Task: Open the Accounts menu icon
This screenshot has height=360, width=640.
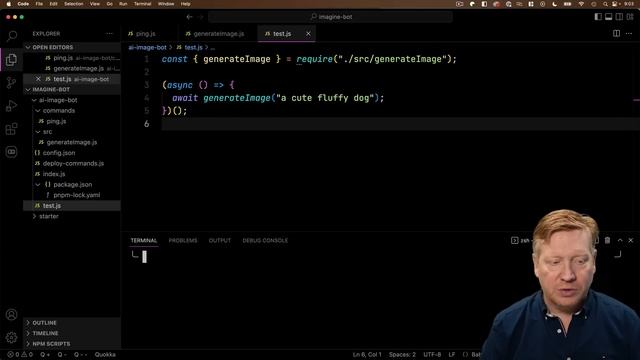Action: [x=11, y=315]
